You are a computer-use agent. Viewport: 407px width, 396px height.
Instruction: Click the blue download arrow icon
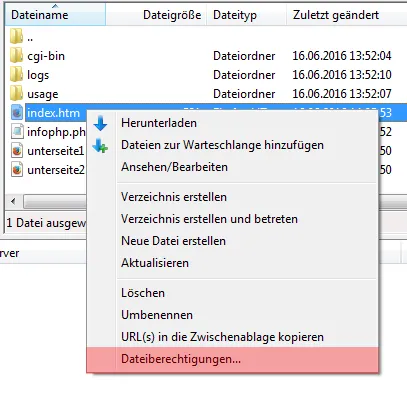pos(100,123)
